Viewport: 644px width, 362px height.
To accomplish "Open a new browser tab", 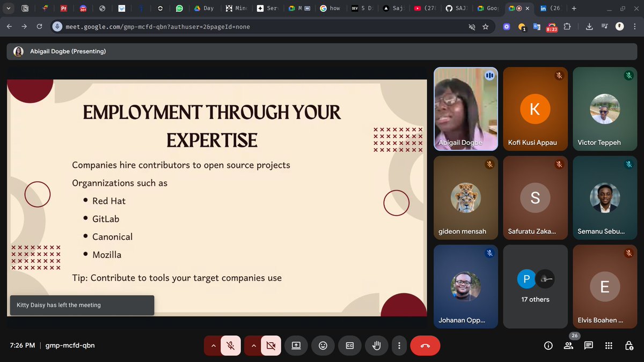I will (574, 9).
